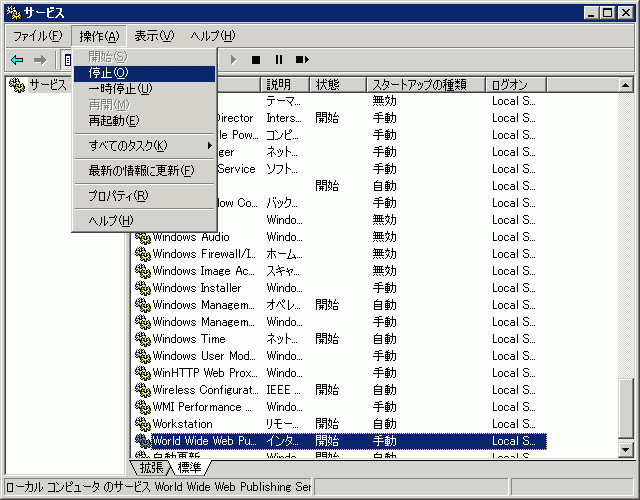This screenshot has height=500, width=640.
Task: Select the サービス node in the left tree
Action: click(x=48, y=85)
